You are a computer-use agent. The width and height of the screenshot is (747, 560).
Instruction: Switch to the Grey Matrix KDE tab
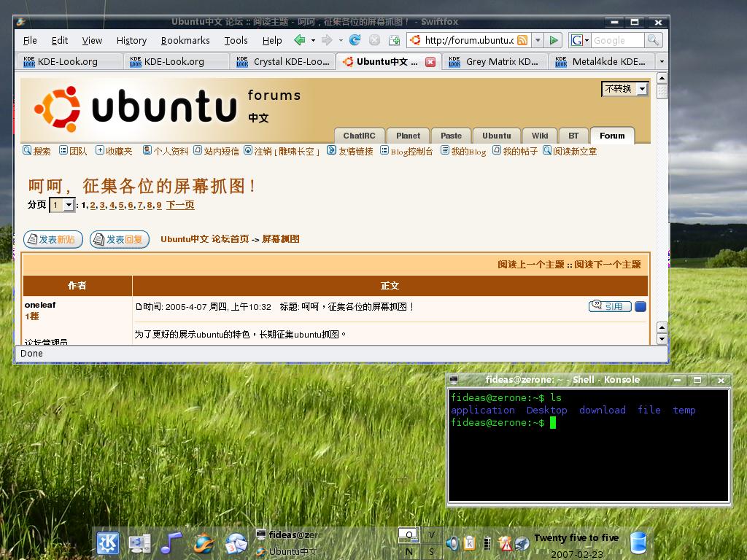[495, 62]
